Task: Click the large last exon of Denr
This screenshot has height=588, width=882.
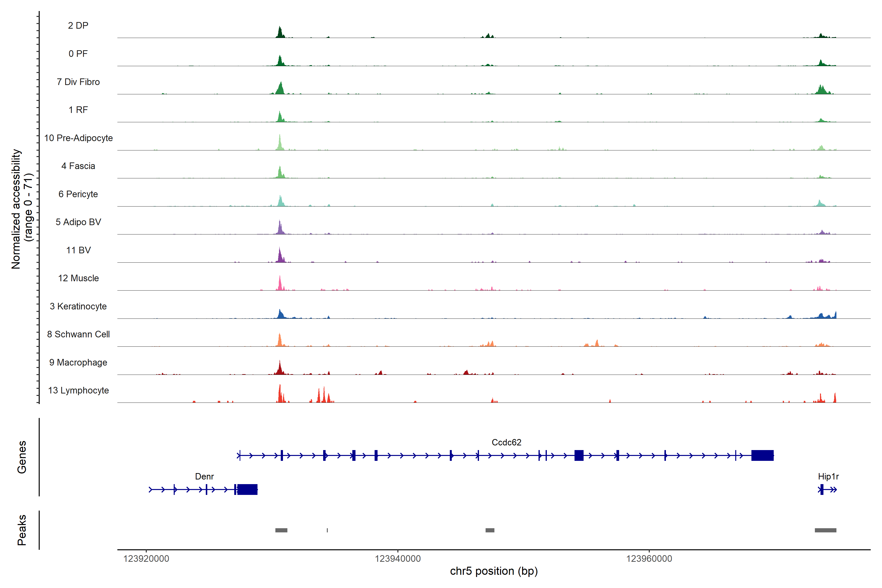Action: (x=247, y=489)
